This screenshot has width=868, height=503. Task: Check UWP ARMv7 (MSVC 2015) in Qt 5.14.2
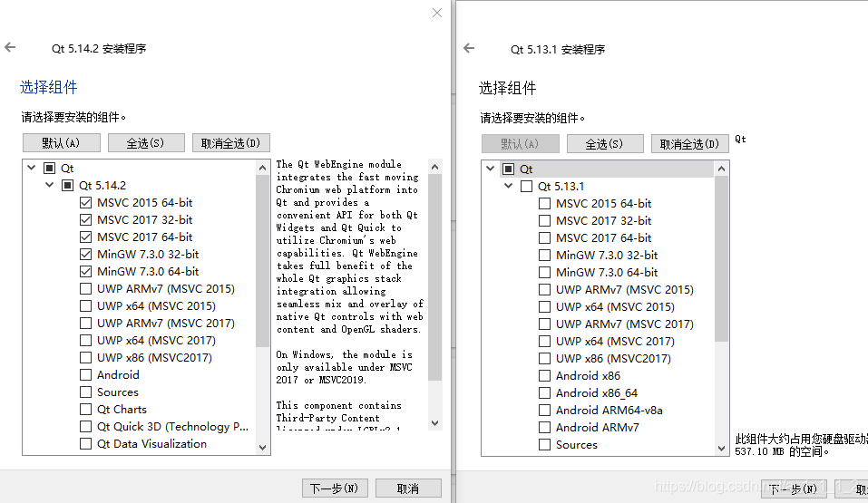[85, 288]
